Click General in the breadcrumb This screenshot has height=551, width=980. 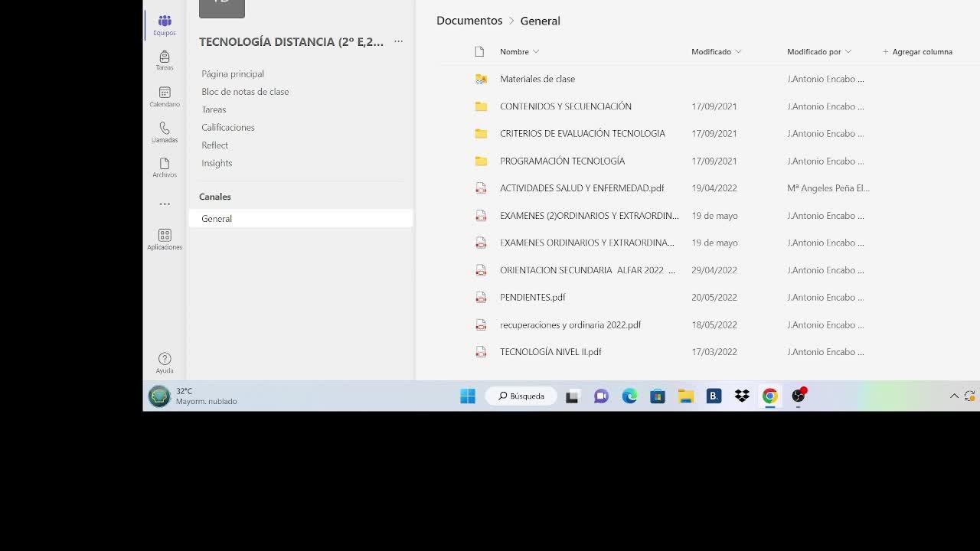pos(541,21)
